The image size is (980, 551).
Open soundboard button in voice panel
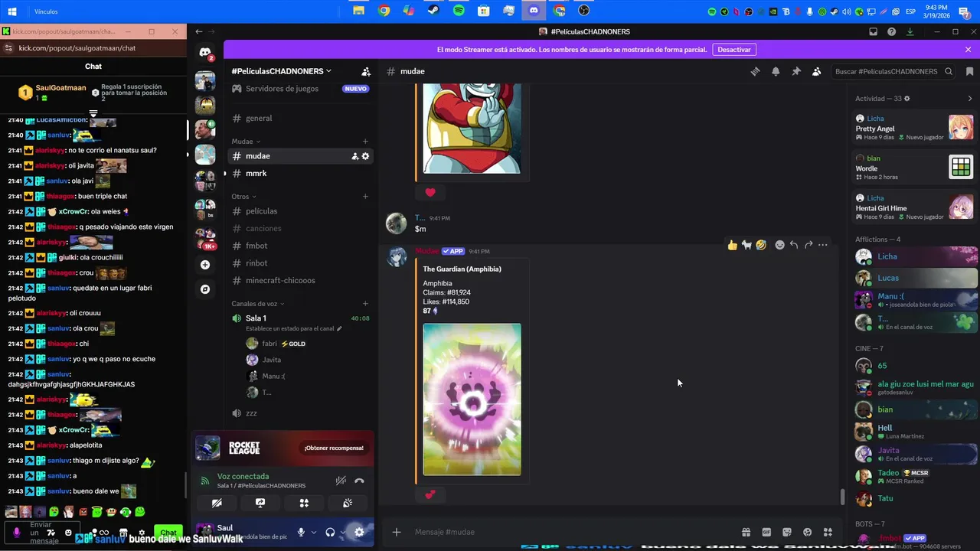click(348, 503)
